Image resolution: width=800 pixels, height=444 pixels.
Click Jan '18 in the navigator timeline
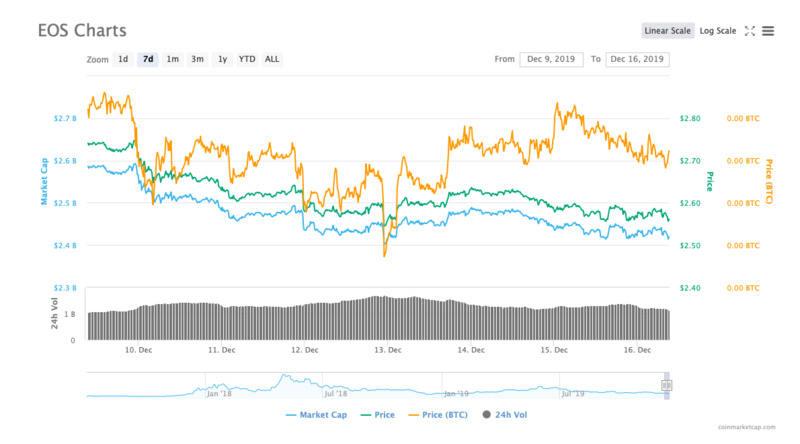(x=219, y=393)
